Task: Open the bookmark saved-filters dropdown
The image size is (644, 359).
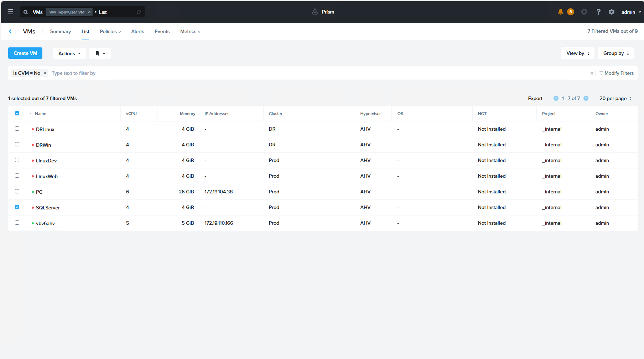Action: point(100,53)
